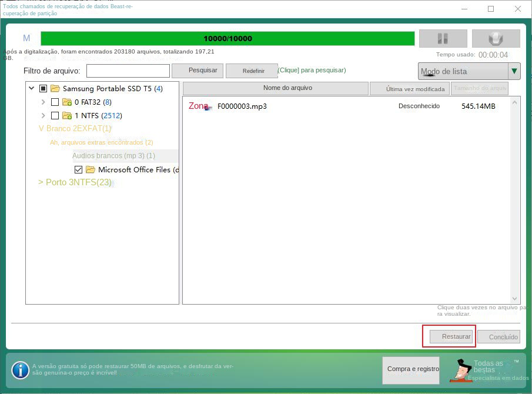Open the Modo de lista dropdown

click(514, 71)
